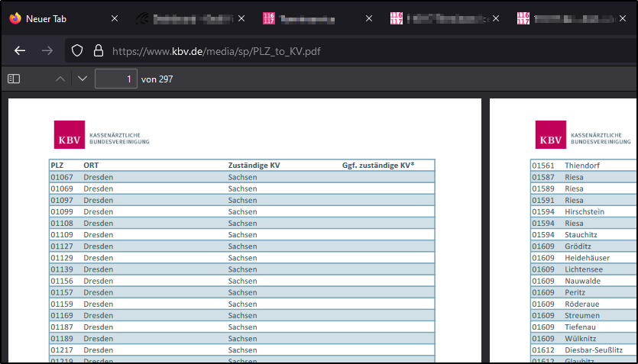Open the tracking protection shield panel
The height and width of the screenshot is (364, 638).
[76, 51]
